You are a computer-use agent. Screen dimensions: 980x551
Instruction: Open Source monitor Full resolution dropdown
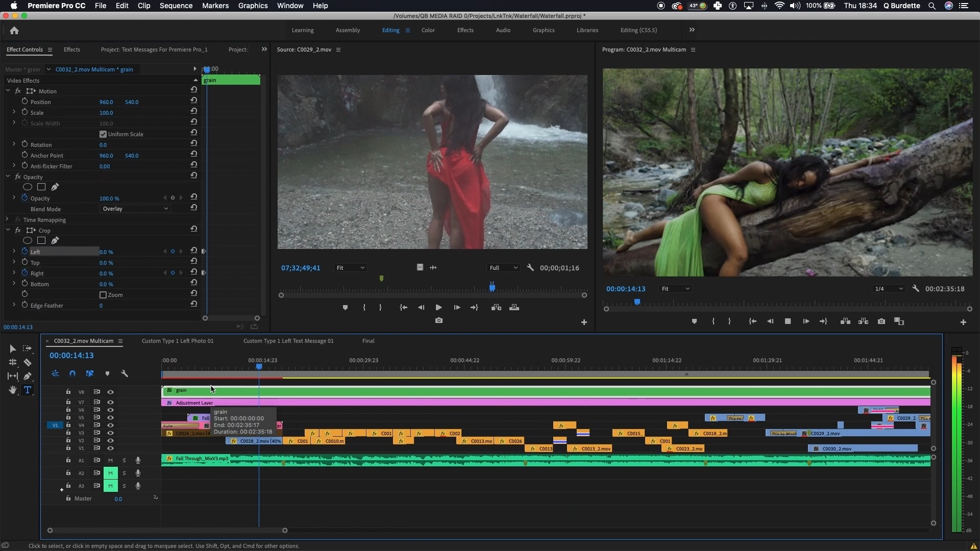click(x=503, y=268)
